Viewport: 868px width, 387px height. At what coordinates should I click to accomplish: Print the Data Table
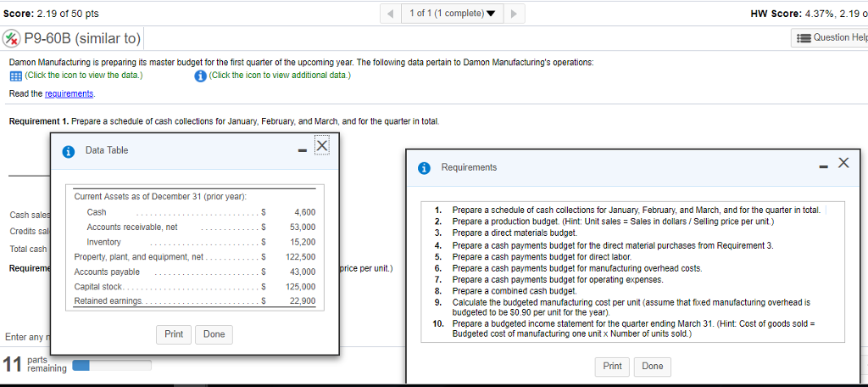174,334
